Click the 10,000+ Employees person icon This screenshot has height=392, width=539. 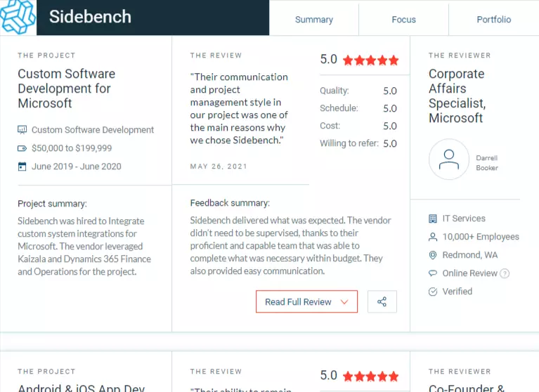(x=433, y=237)
